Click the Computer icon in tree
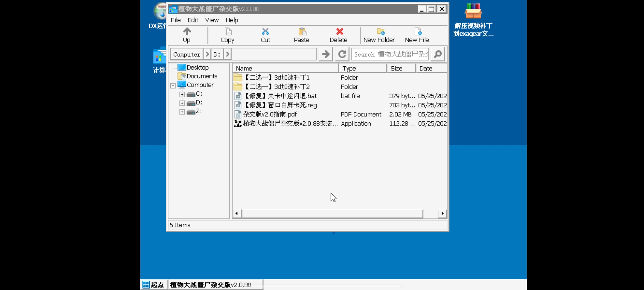Screen dimensions: 644x290 coord(182,85)
